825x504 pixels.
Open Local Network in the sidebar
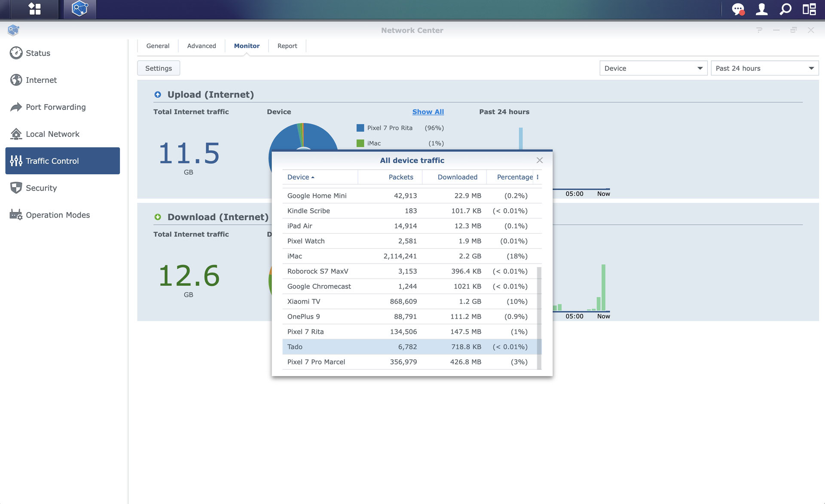63,134
